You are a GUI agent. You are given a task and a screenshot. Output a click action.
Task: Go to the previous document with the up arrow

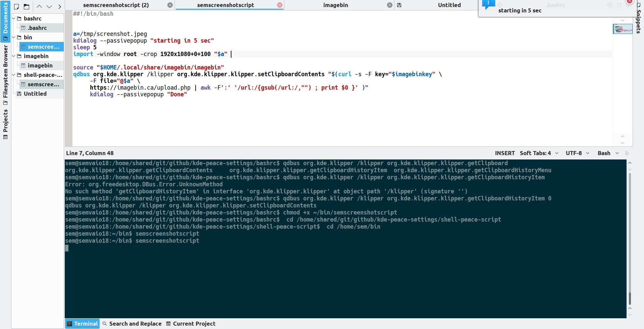pyautogui.click(x=39, y=6)
